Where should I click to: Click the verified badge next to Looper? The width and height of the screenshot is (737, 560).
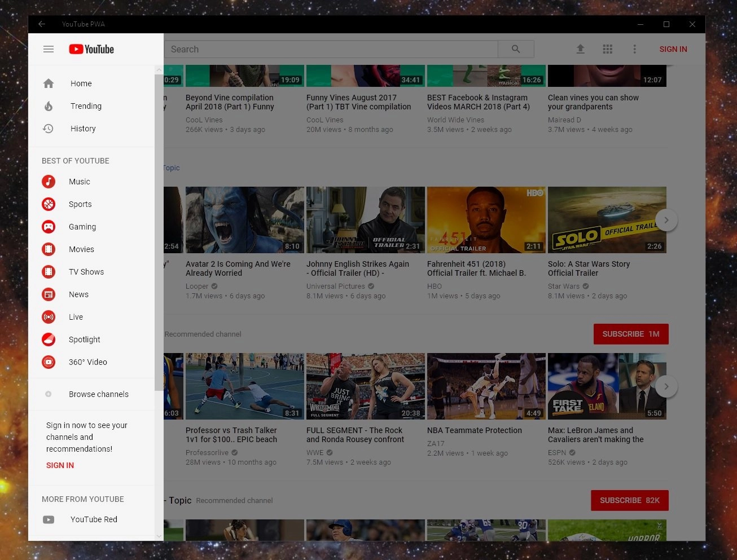coord(214,286)
